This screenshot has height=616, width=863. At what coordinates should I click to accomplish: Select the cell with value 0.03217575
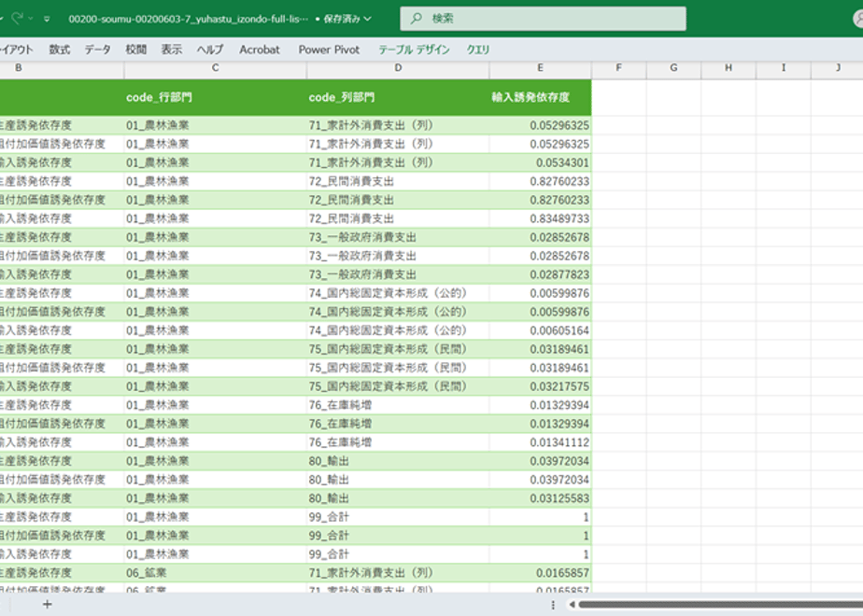pyautogui.click(x=541, y=386)
